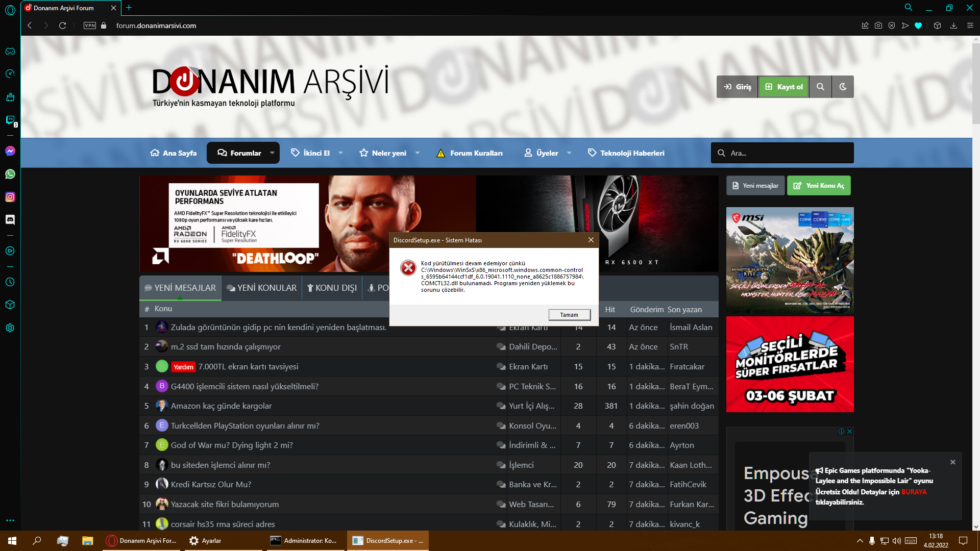Open the Opera sidebar settings gear
The image size is (980, 551).
10,328
